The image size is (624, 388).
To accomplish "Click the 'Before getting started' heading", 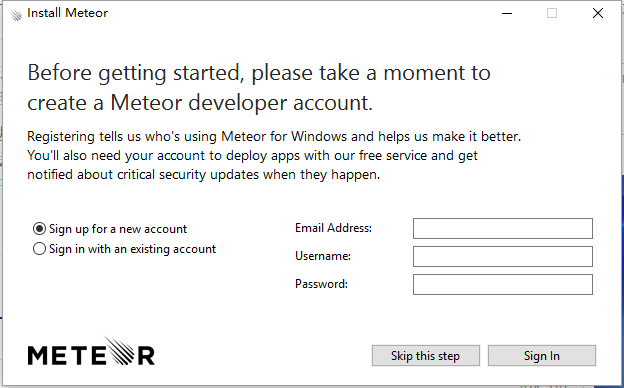I will [259, 88].
